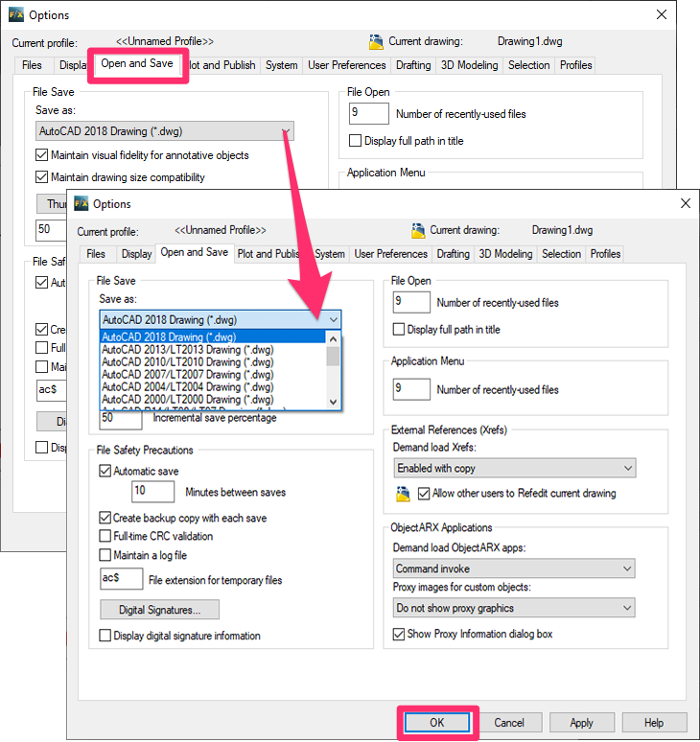Select AutoCAD 2010/LT2010 Drawing from list
The image size is (700, 742).
(x=214, y=362)
